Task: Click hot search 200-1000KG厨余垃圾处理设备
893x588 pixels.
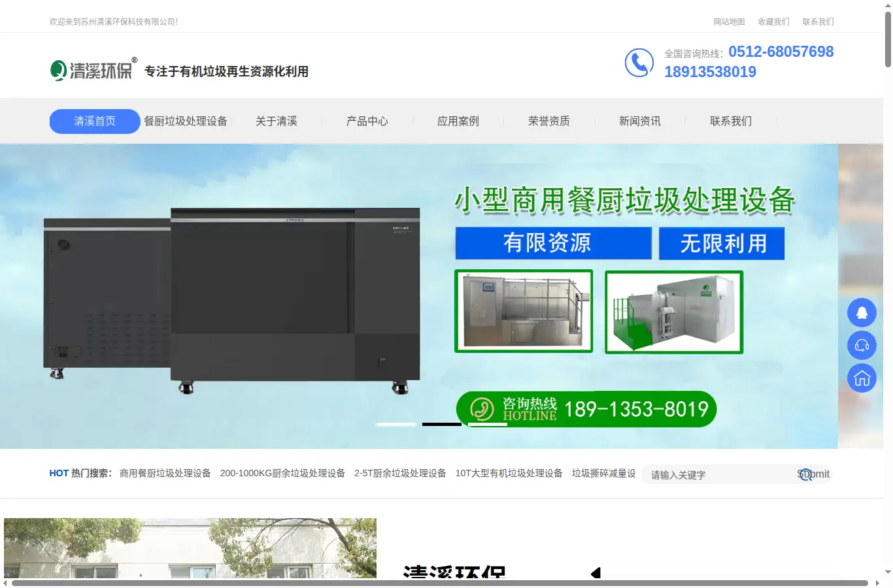Action: (x=282, y=474)
